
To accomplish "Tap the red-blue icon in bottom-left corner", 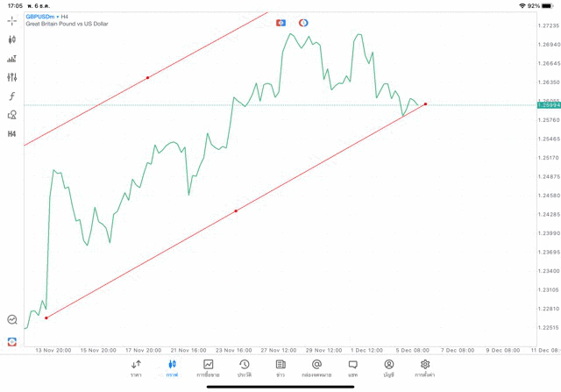I will 11,341.
